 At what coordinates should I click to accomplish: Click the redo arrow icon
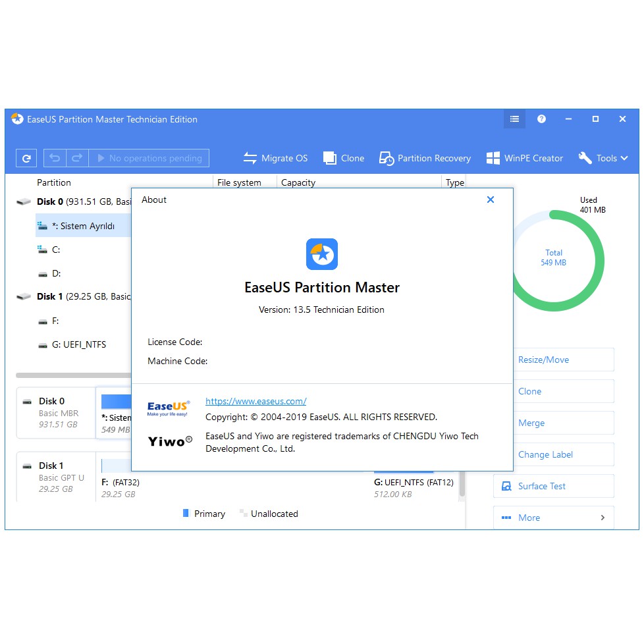coord(77,158)
